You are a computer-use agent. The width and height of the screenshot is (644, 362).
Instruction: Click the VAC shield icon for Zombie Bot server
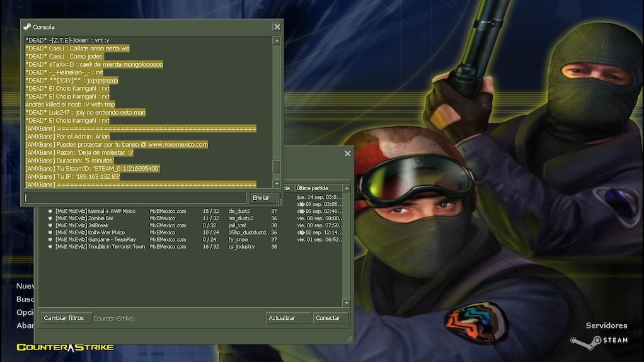pos(50,218)
